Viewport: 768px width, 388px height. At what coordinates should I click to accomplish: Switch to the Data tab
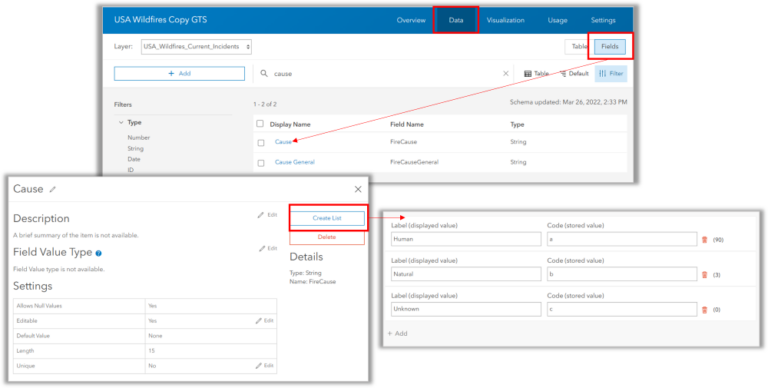pos(456,20)
